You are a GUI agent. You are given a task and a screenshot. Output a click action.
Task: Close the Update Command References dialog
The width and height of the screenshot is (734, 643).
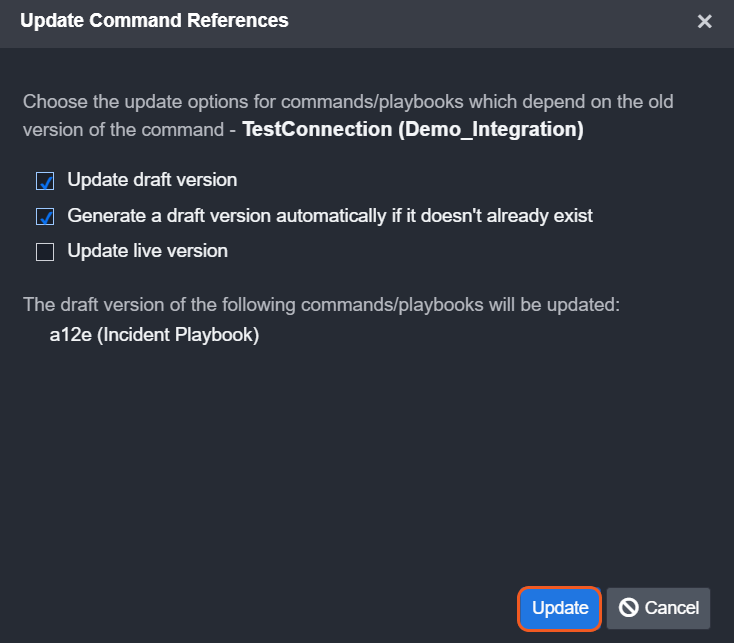coord(705,22)
